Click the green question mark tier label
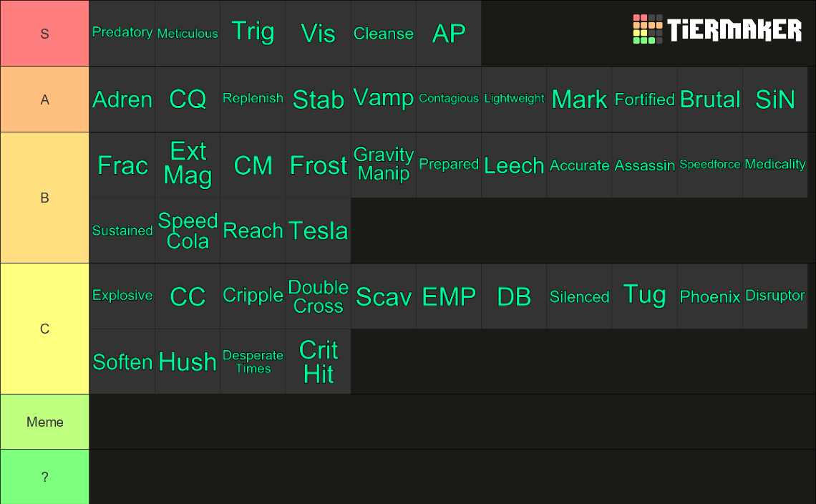816x504 pixels. click(45, 477)
